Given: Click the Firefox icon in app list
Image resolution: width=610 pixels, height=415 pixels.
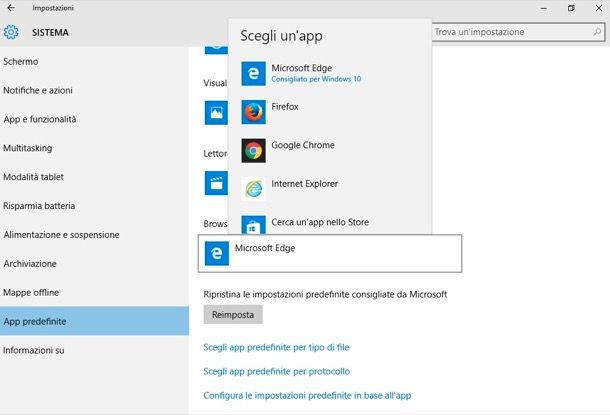Looking at the screenshot, I should pyautogui.click(x=253, y=112).
